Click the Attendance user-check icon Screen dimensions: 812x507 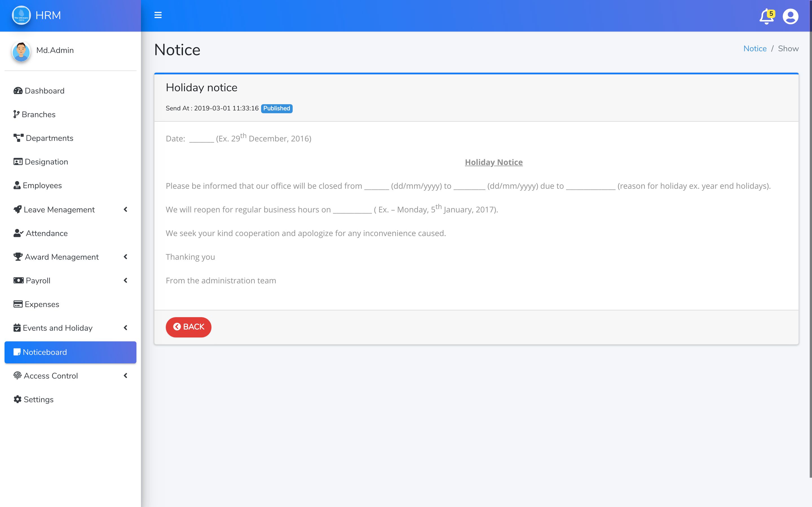coord(18,233)
